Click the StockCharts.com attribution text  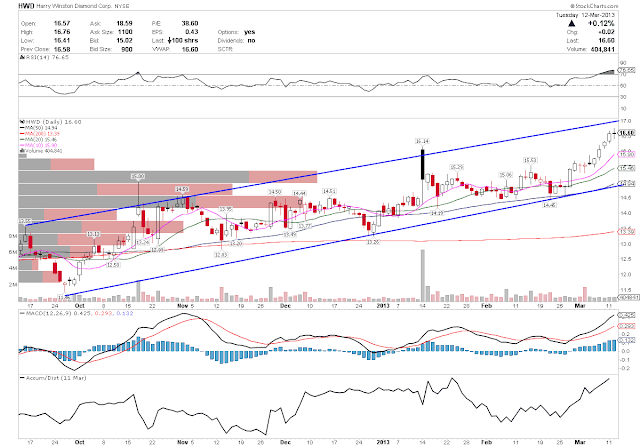[x=594, y=6]
